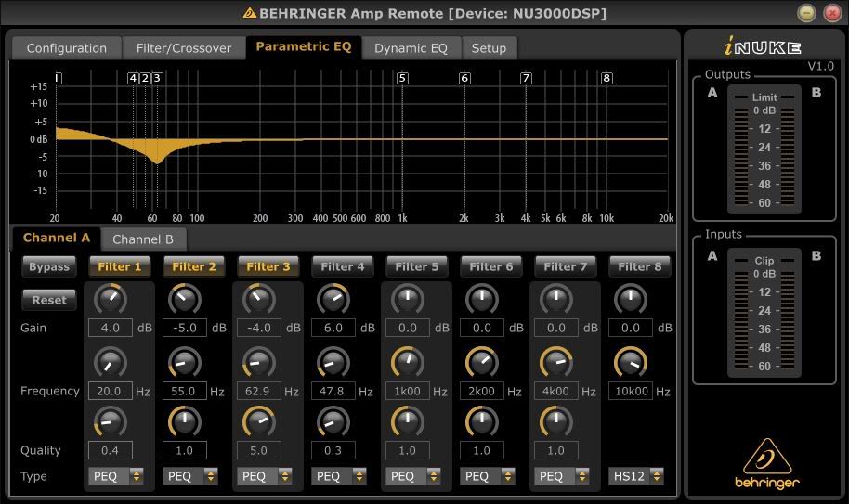
Task: Open Filter 2 type PEQ dropdown
Action: click(x=190, y=476)
